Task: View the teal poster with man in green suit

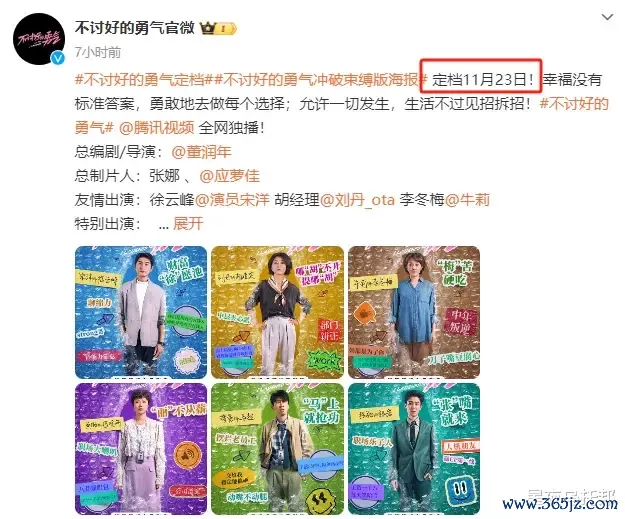Action: click(414, 449)
